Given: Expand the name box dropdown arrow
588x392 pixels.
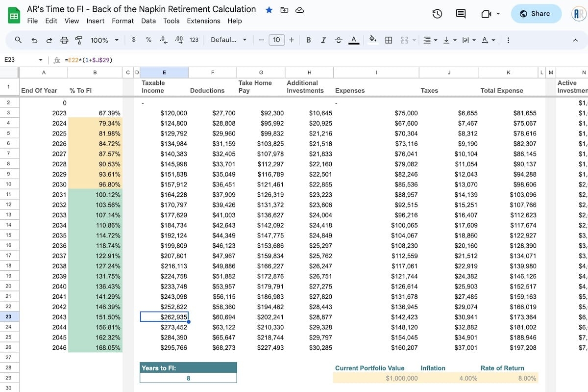Looking at the screenshot, I should pyautogui.click(x=41, y=60).
